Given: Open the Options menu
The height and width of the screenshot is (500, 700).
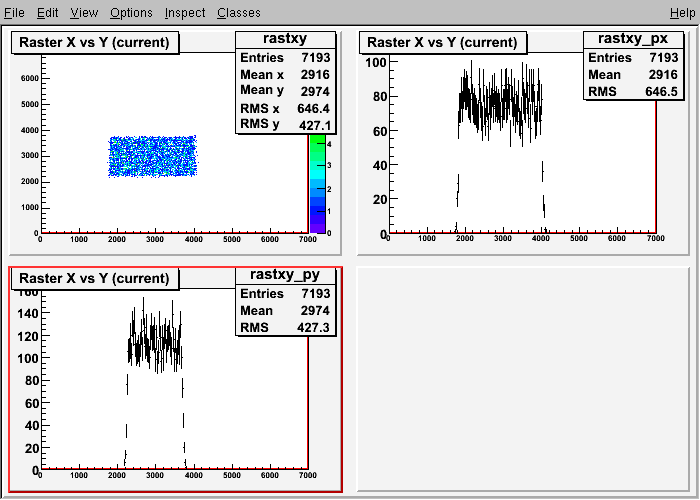Looking at the screenshot, I should tap(131, 12).
